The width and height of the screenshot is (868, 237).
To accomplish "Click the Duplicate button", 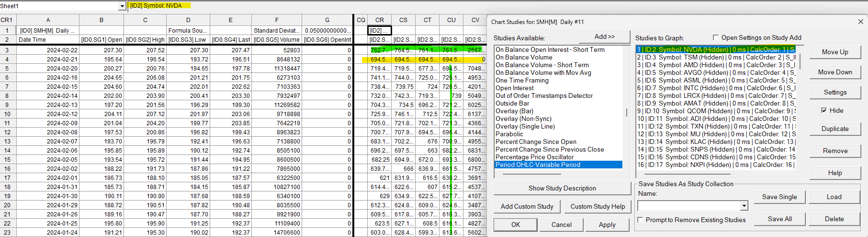I will point(835,129).
